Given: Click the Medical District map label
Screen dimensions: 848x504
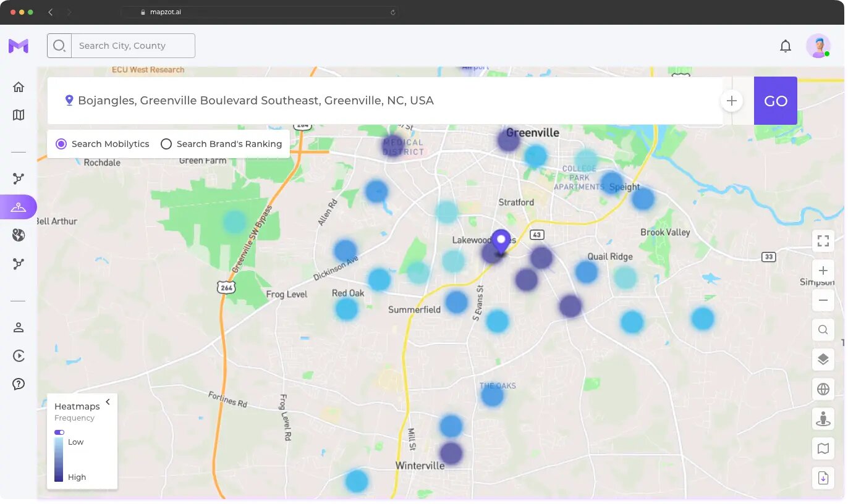Looking at the screenshot, I should [404, 147].
